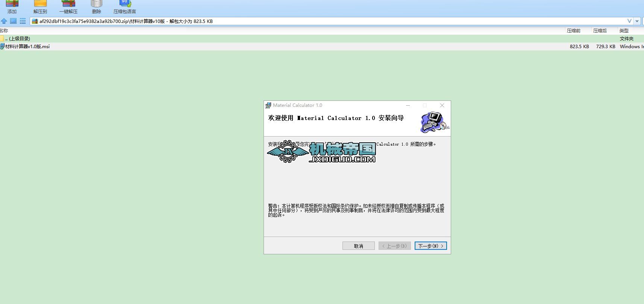This screenshot has width=644, height=304.
Task: Click the address bar history chevron
Action: (x=629, y=21)
